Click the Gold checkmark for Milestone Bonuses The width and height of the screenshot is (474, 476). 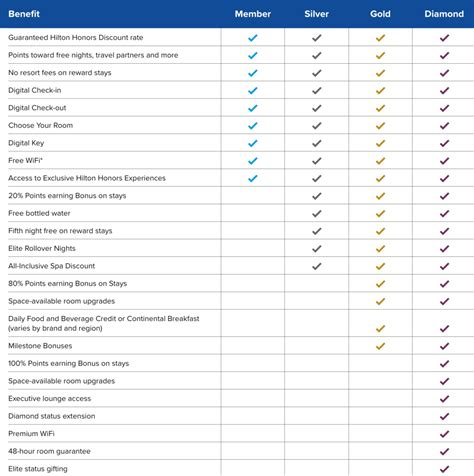(380, 346)
